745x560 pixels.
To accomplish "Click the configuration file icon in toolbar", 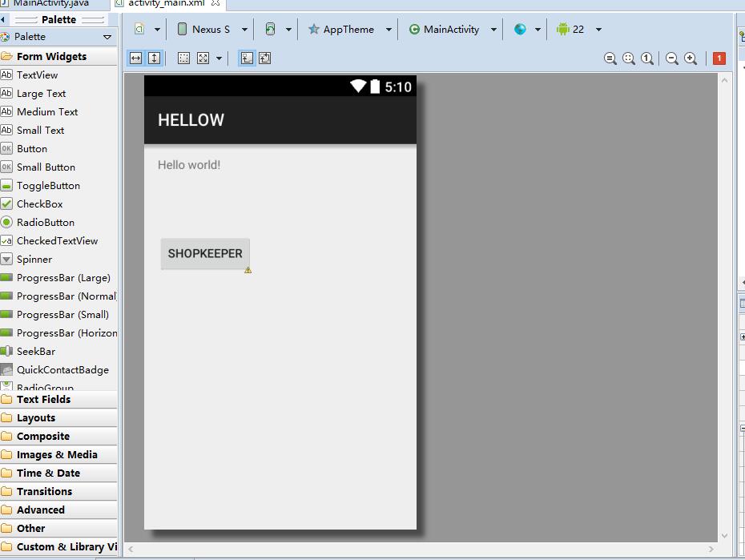I will point(139,29).
